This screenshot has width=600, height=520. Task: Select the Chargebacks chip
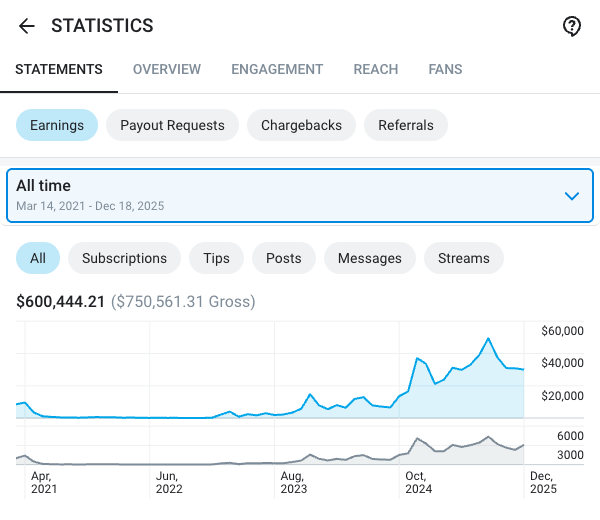[x=301, y=125]
